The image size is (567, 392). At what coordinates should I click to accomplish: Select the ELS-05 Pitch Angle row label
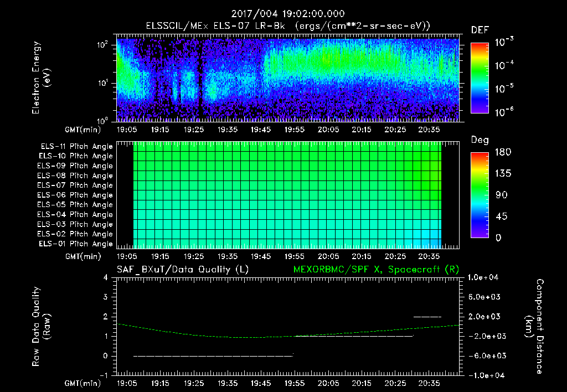pos(75,205)
